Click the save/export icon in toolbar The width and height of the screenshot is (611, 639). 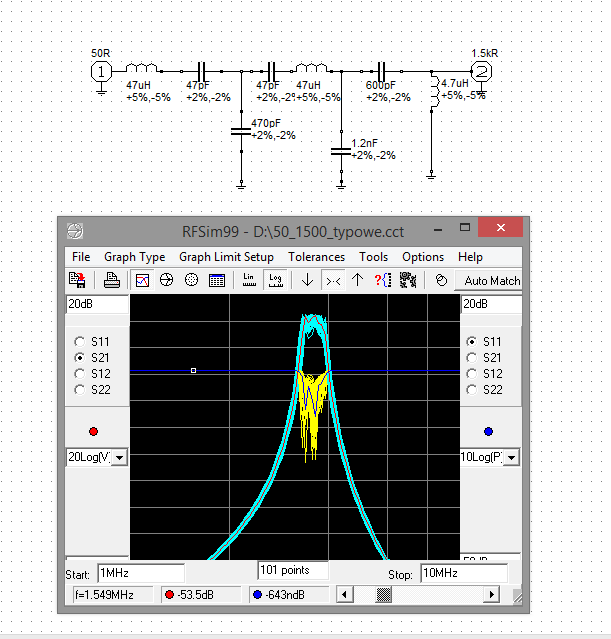point(76,281)
